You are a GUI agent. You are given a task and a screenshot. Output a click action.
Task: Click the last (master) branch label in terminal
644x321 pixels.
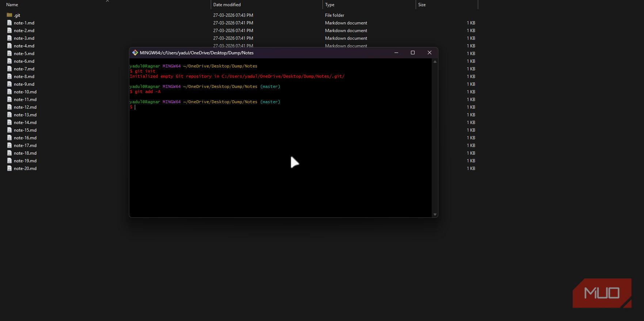(270, 102)
